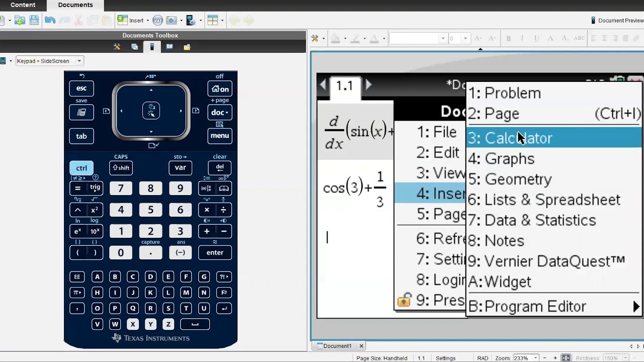Choose Notes from the Insert submenu

click(554, 240)
